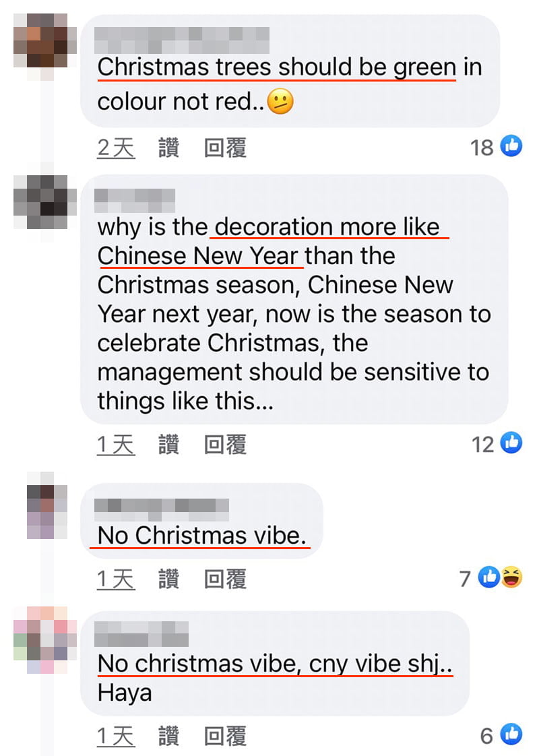This screenshot has width=539, height=756.
Task: Open the 1天 timestamp below 'Haya' comment
Action: 116,736
